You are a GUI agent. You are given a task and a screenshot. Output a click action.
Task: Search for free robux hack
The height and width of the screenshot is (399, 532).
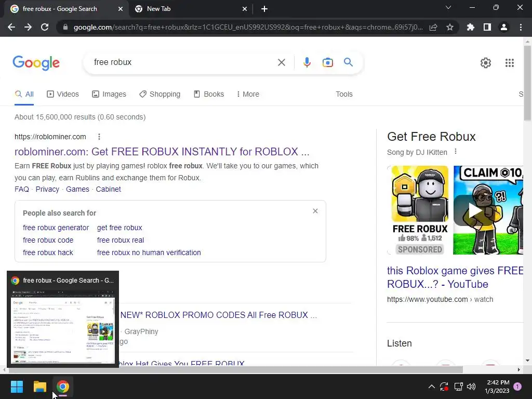pyautogui.click(x=48, y=253)
